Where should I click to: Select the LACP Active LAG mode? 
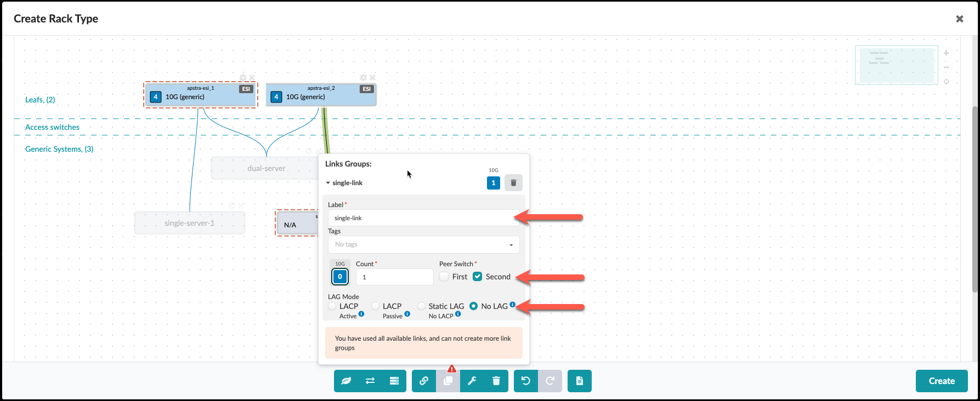pos(332,306)
